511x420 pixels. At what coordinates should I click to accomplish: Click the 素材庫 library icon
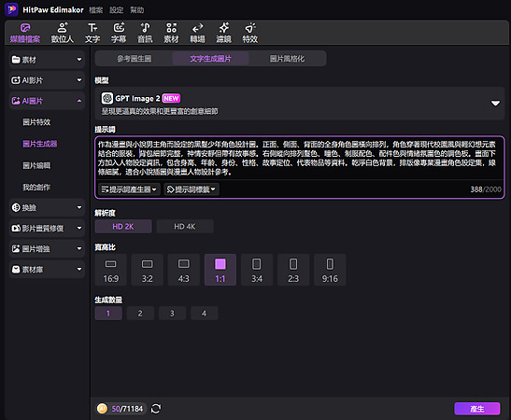pyautogui.click(x=16, y=269)
